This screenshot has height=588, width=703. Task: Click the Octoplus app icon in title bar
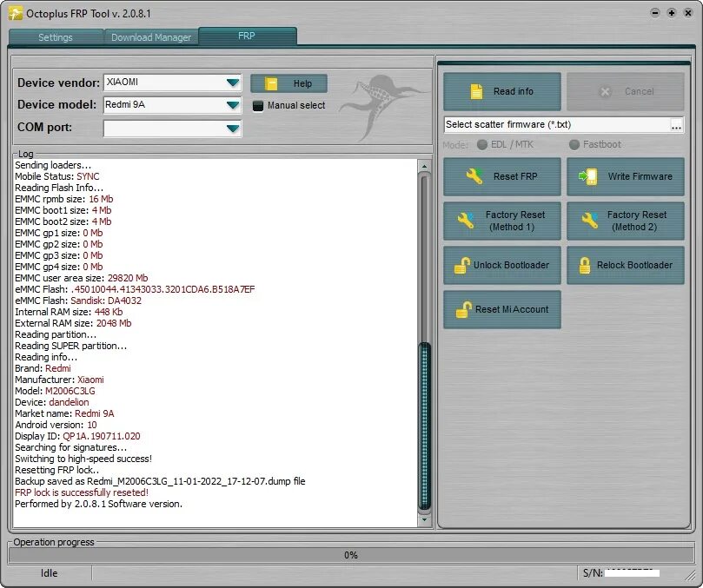coord(16,13)
